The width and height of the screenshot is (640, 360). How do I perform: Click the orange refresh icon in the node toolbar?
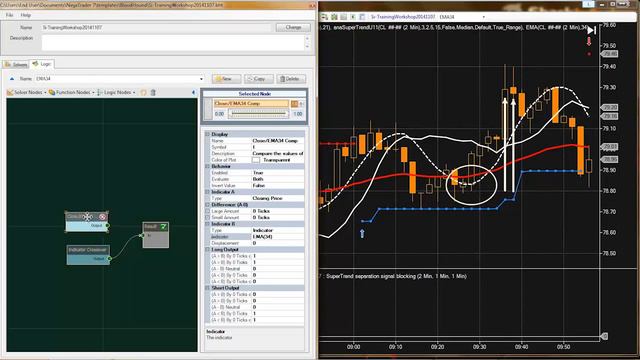click(x=143, y=93)
